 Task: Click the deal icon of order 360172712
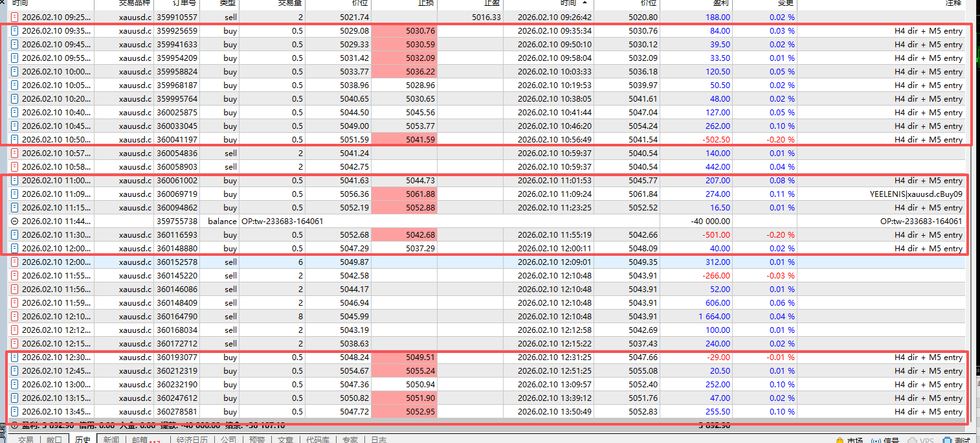(x=15, y=344)
